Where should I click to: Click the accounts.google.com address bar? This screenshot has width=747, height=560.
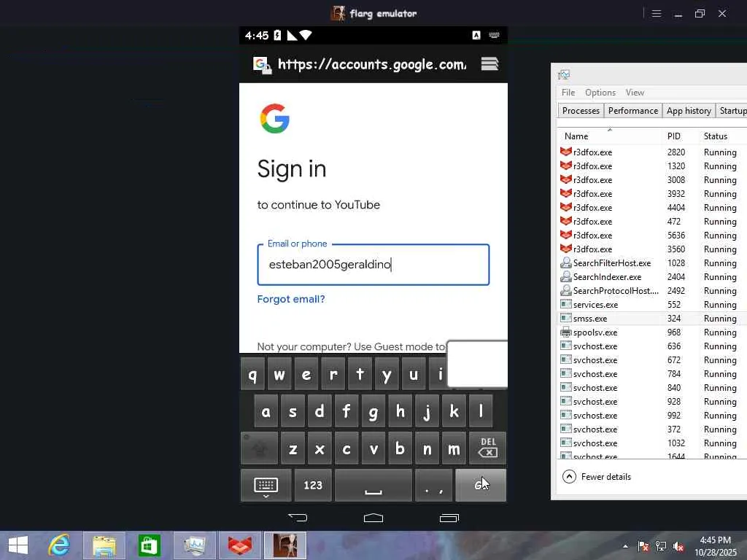coord(371,64)
